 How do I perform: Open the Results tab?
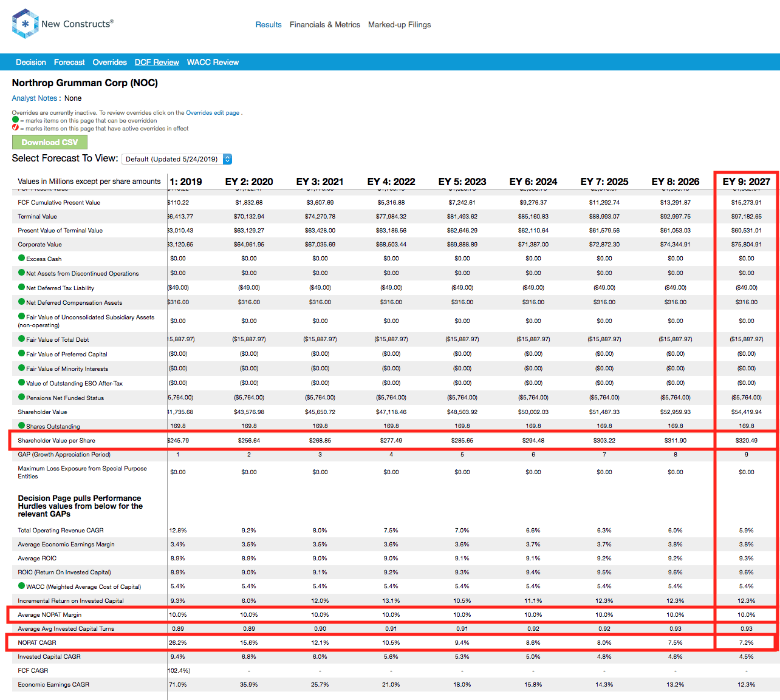pyautogui.click(x=269, y=25)
